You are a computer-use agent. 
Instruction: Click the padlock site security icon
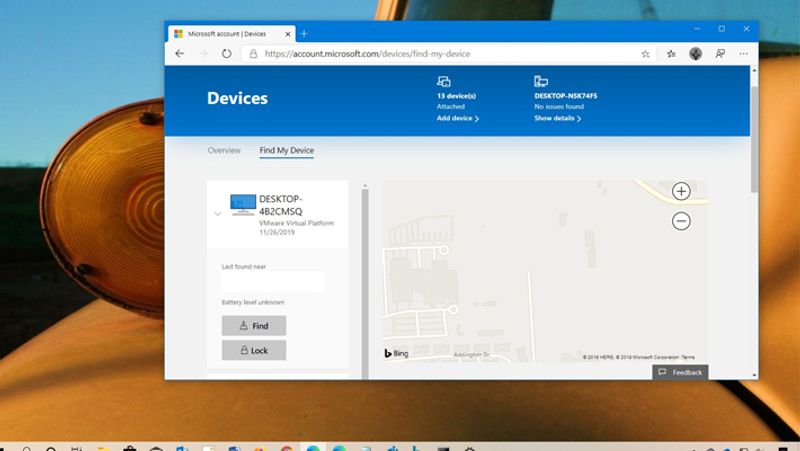pyautogui.click(x=253, y=54)
